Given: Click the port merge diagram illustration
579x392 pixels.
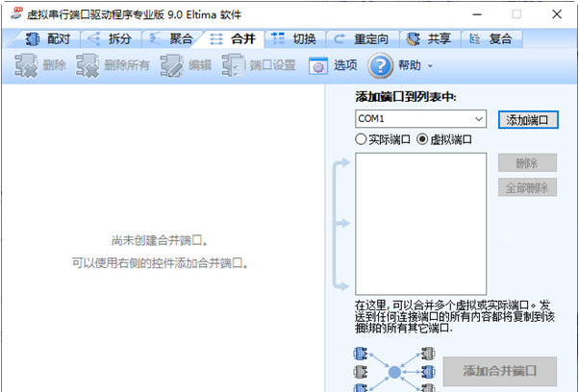Looking at the screenshot, I should coord(394,370).
